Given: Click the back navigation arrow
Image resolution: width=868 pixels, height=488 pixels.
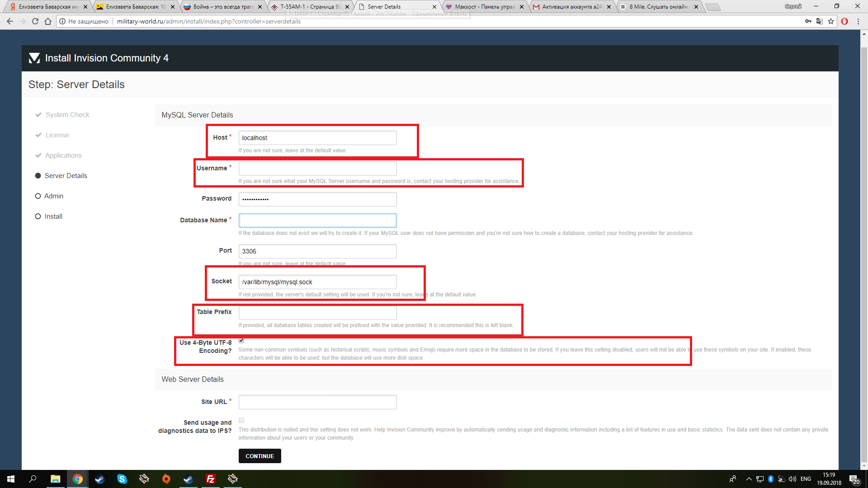Looking at the screenshot, I should pyautogui.click(x=10, y=21).
